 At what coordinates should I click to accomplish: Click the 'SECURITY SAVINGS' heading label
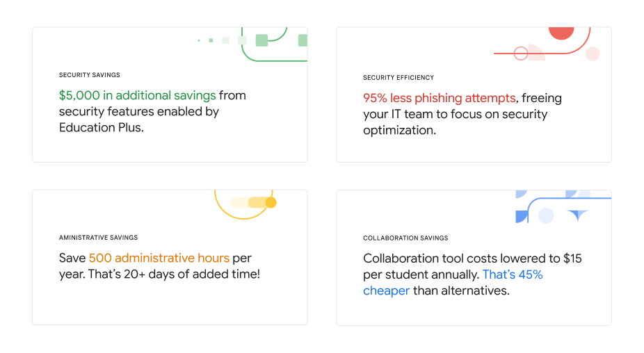(90, 75)
